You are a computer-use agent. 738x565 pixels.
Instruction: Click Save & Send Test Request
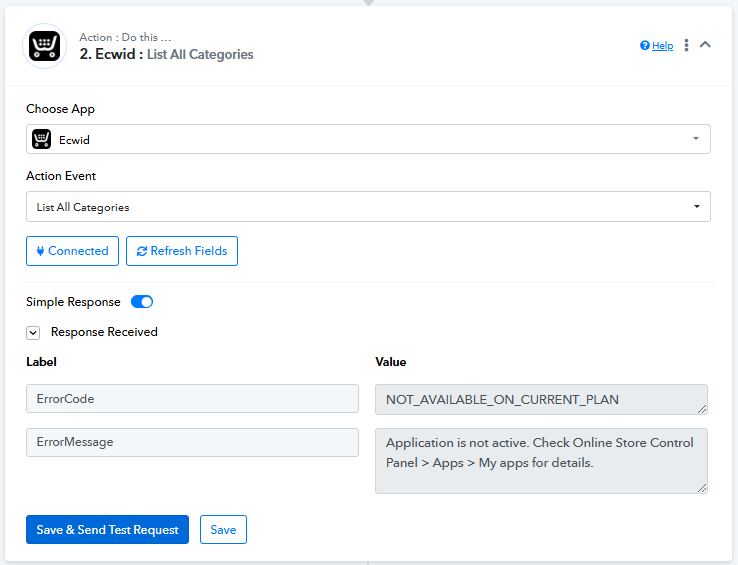click(x=107, y=530)
